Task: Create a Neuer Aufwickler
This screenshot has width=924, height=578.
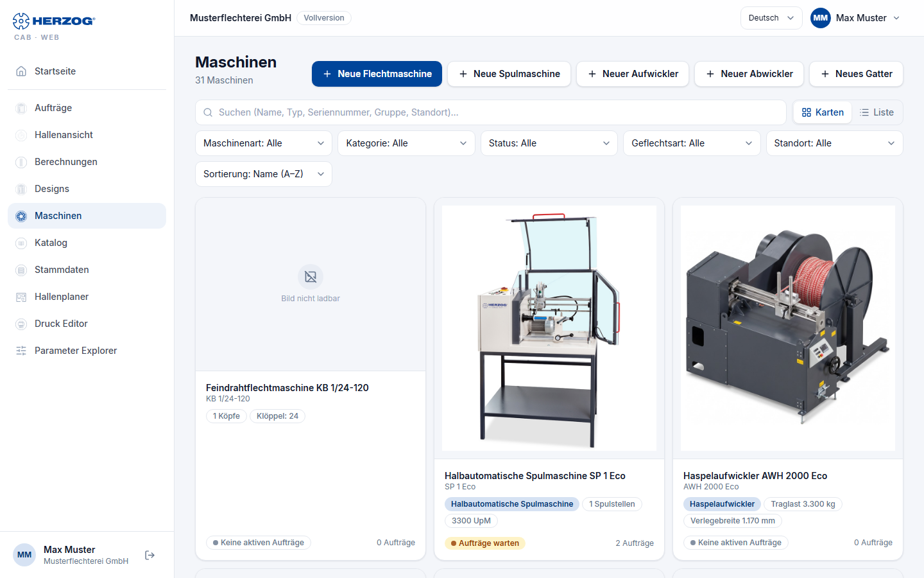Action: tap(633, 74)
